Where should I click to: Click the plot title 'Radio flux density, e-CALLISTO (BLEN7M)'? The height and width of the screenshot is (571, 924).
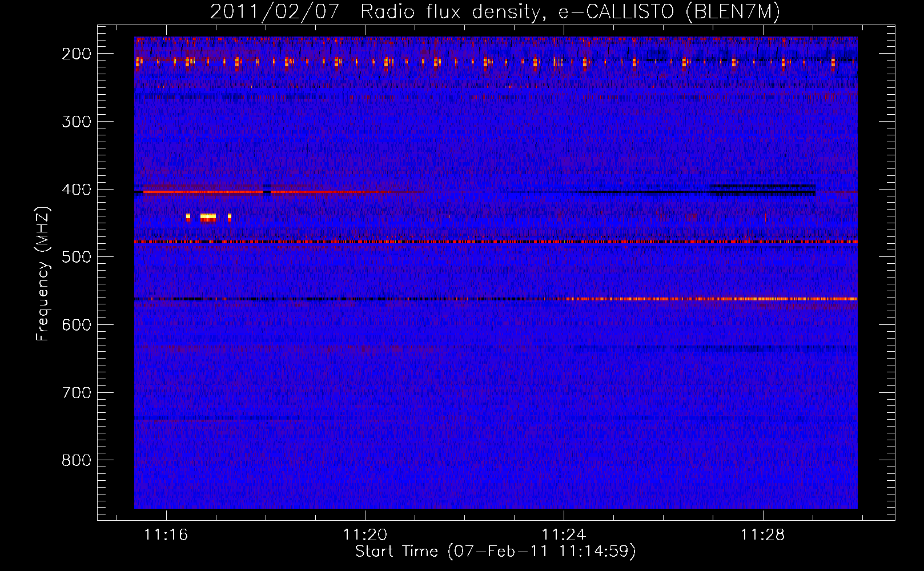570,11
